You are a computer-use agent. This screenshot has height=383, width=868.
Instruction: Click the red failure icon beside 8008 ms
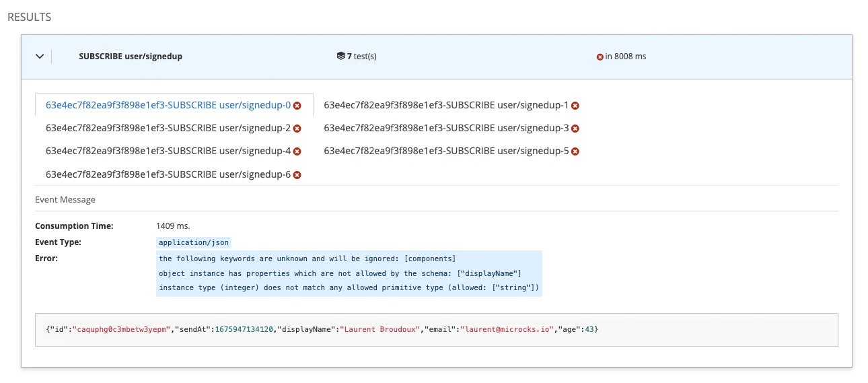pos(600,57)
